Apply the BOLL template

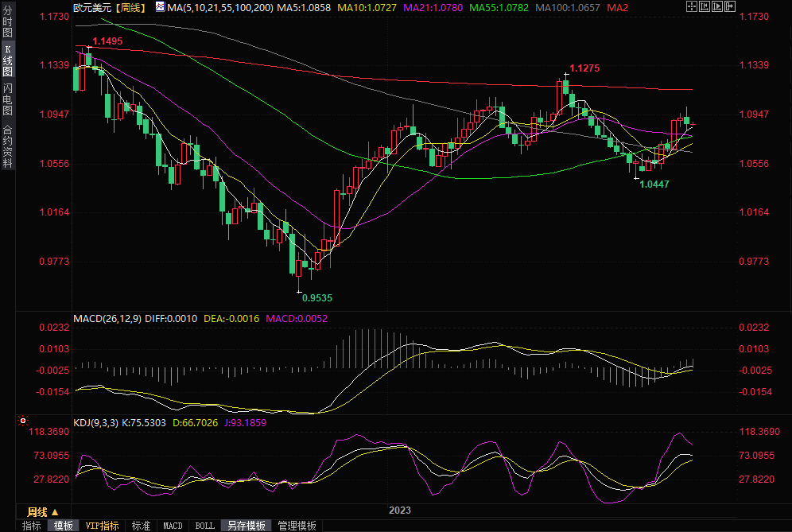[204, 526]
